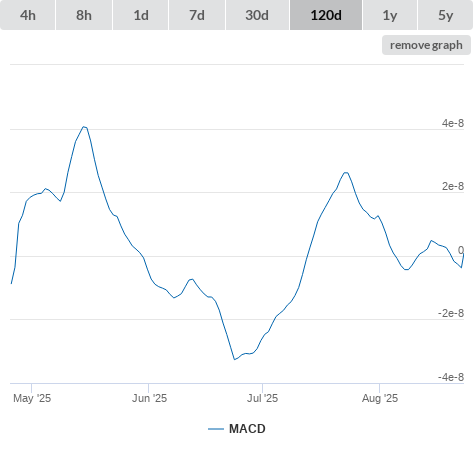Select the 4h time range tab
Viewport: 474px width, 455px height.
[28, 15]
